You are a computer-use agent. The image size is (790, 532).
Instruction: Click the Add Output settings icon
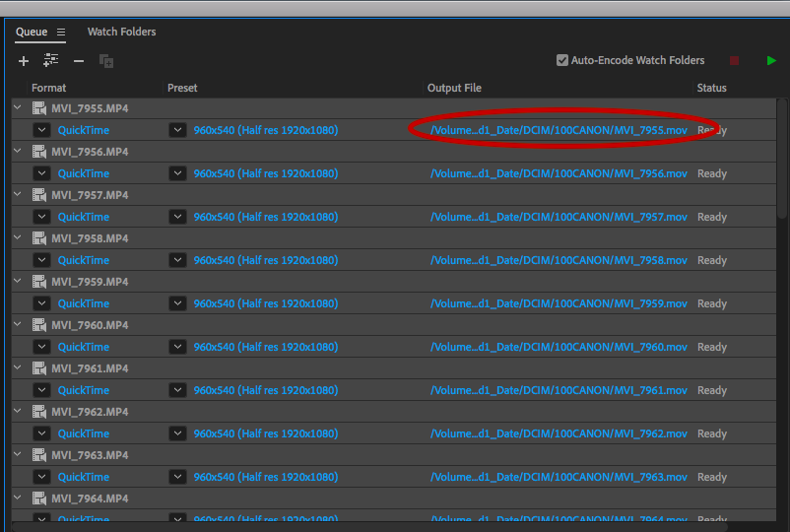[x=51, y=61]
